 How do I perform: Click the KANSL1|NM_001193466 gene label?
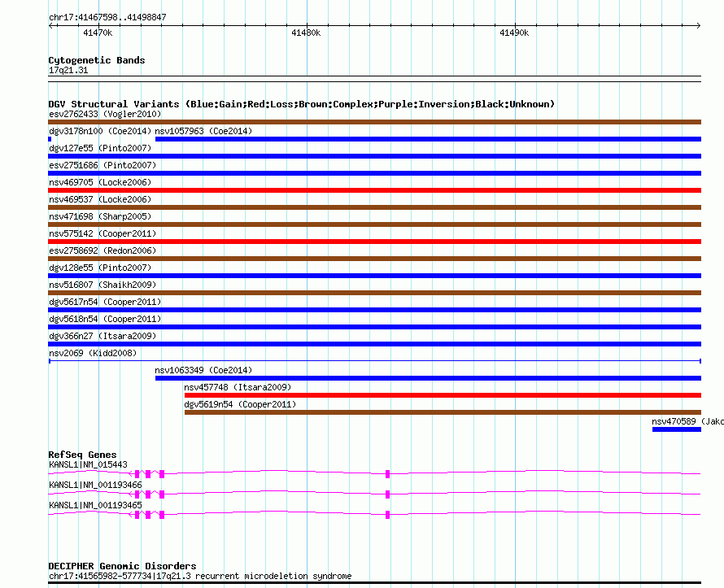(95, 485)
